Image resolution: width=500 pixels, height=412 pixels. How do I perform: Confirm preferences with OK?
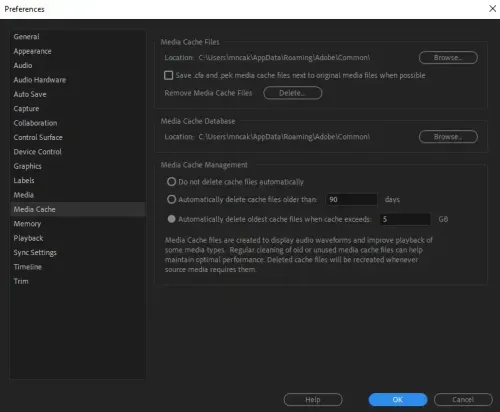pos(398,399)
